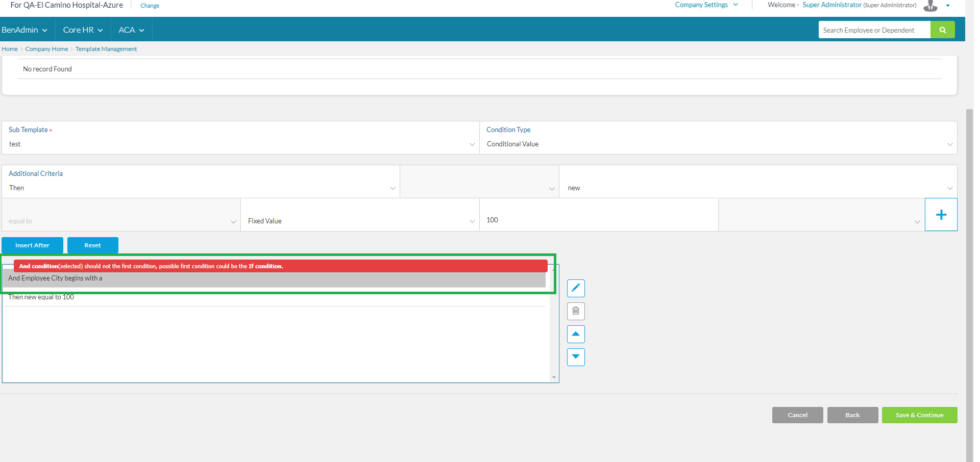980x462 pixels.
Task: Open the Sub Template dropdown
Action: click(x=240, y=144)
